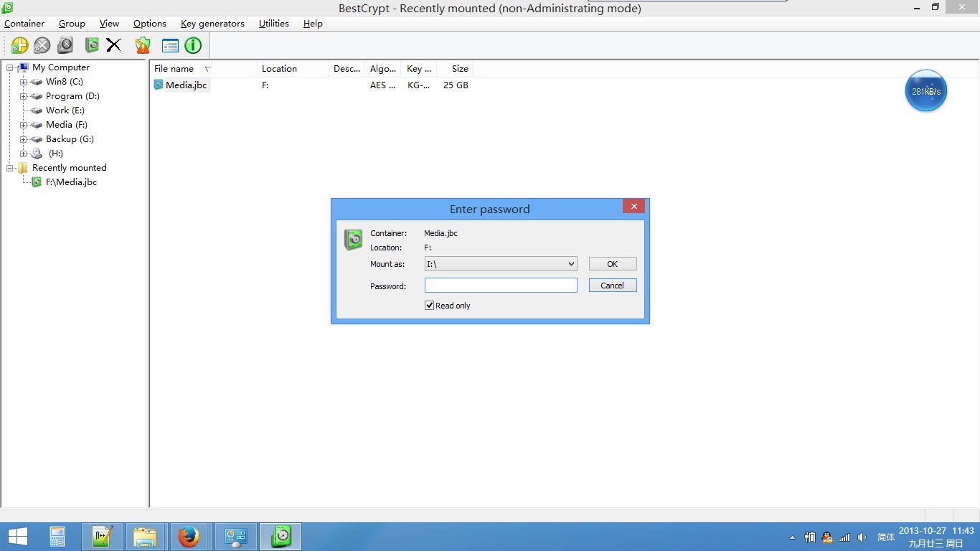The image size is (980, 551).
Task: Open the Help menu
Action: click(x=313, y=24)
